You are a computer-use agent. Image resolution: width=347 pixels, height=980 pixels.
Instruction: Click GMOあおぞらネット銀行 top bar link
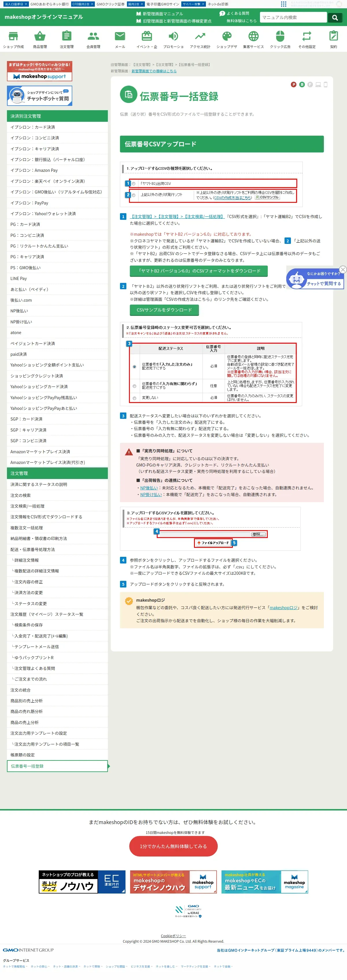pyautogui.click(x=49, y=4)
